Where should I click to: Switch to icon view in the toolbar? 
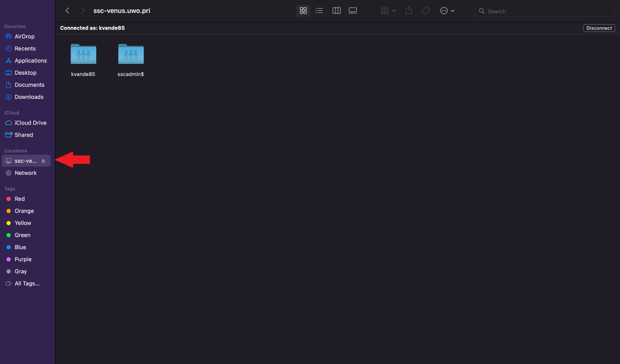click(x=303, y=10)
